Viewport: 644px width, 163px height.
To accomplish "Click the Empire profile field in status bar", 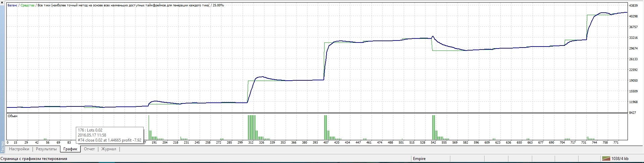I will [x=419, y=159].
